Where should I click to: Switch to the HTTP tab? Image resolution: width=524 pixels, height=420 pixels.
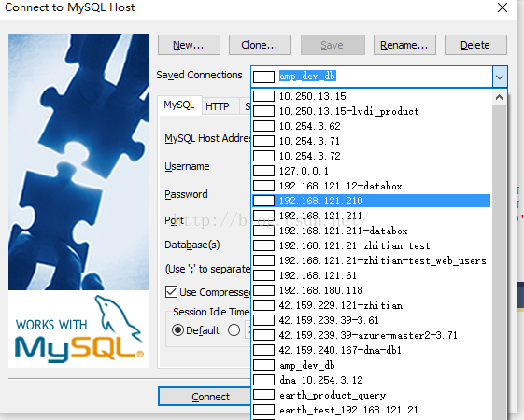point(218,106)
